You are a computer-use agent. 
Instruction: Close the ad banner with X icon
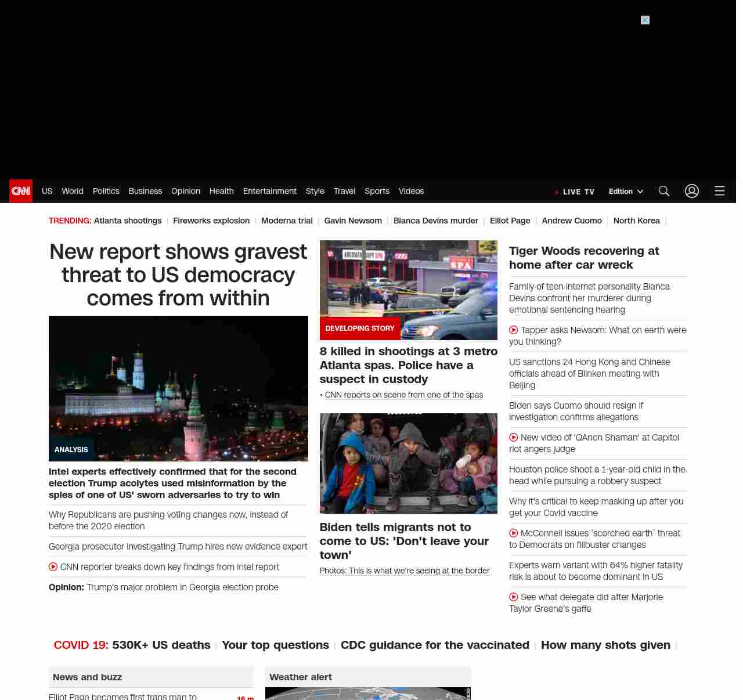tap(645, 20)
